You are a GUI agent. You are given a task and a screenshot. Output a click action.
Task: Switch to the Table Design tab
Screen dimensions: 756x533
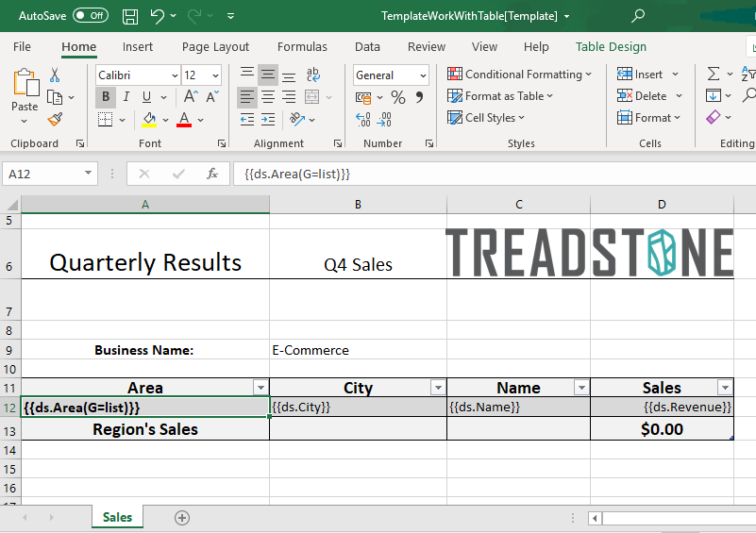click(611, 47)
